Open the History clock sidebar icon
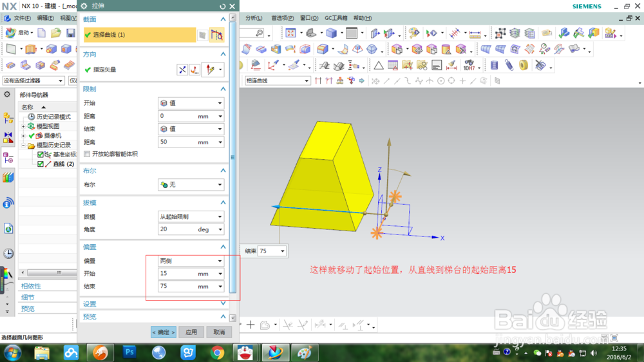This screenshot has width=644, height=362. point(8,254)
